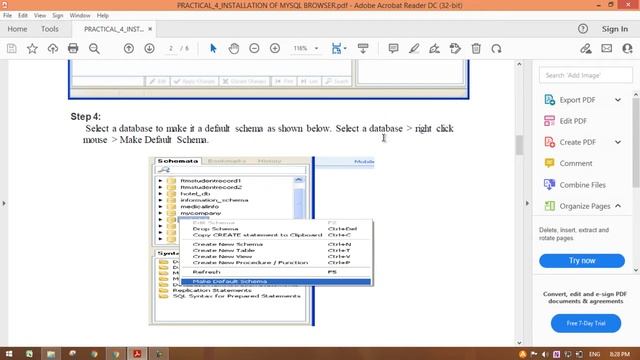This screenshot has width=640, height=360.
Task: Click the Stamp tool icon
Action: point(455,49)
